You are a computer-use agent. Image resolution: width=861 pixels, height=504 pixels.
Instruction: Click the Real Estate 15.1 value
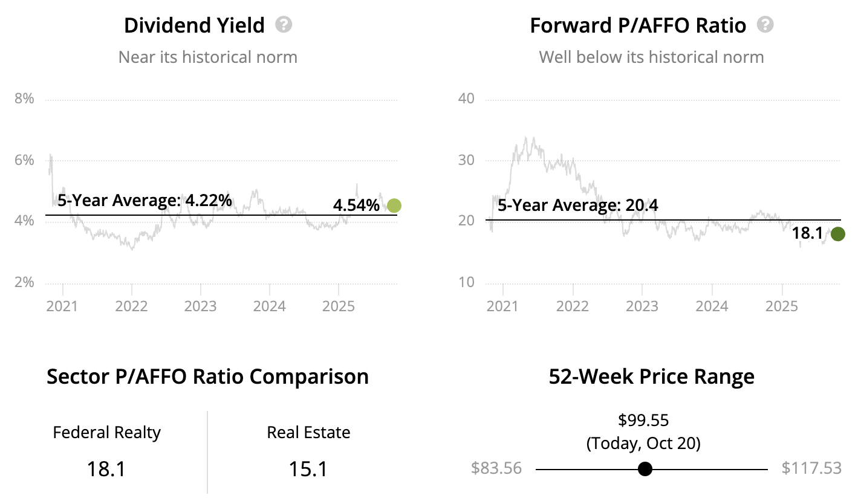308,469
